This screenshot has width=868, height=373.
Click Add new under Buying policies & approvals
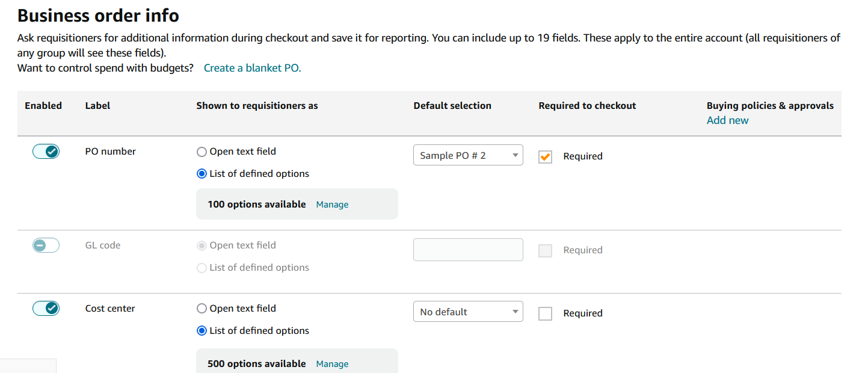[728, 120]
